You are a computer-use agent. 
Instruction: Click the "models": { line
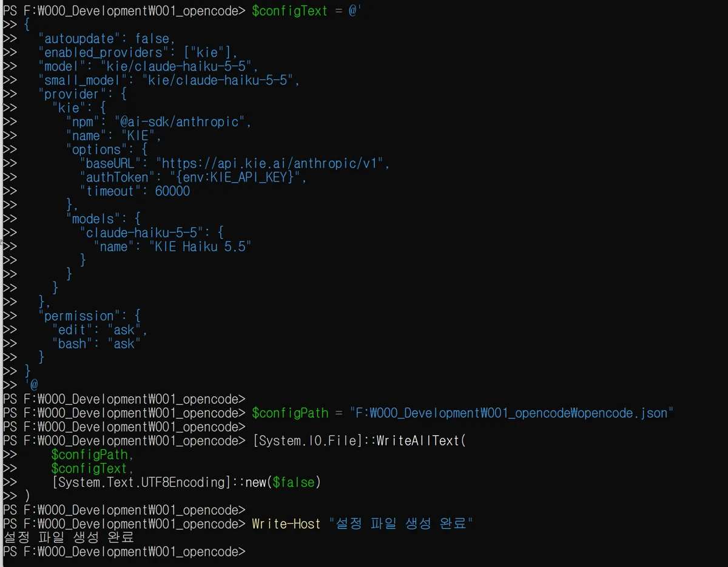click(x=103, y=219)
